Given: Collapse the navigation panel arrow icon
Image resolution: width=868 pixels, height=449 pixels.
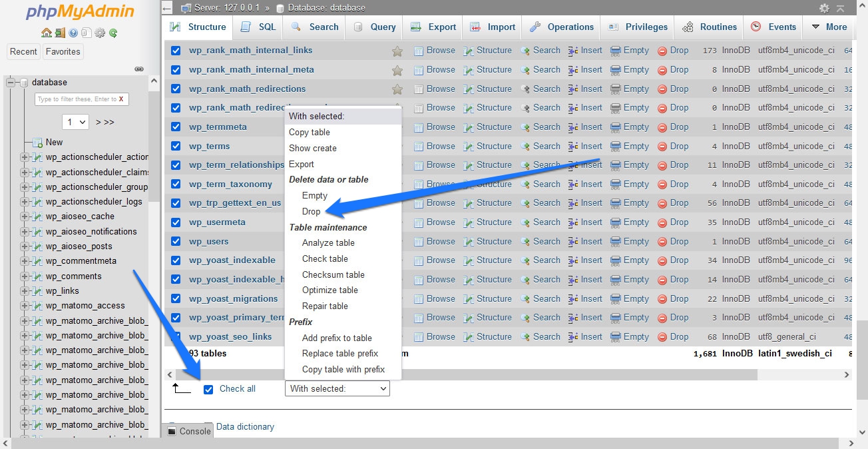Looking at the screenshot, I should (168, 8).
